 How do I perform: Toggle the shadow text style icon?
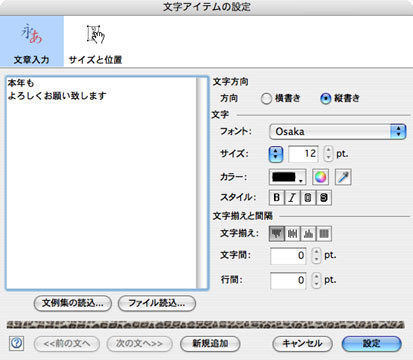pyautogui.click(x=323, y=198)
